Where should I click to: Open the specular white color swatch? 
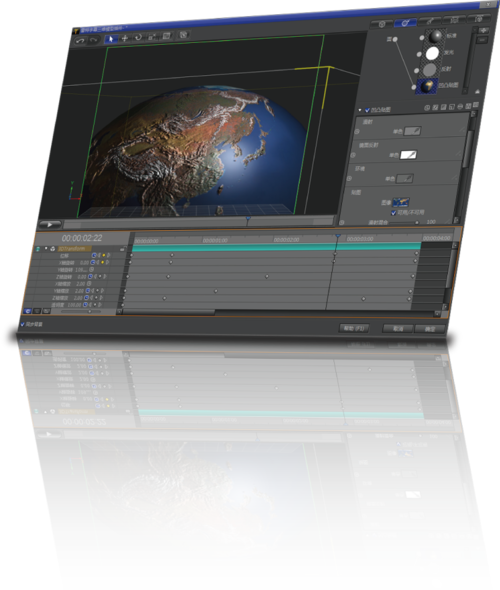[x=409, y=155]
